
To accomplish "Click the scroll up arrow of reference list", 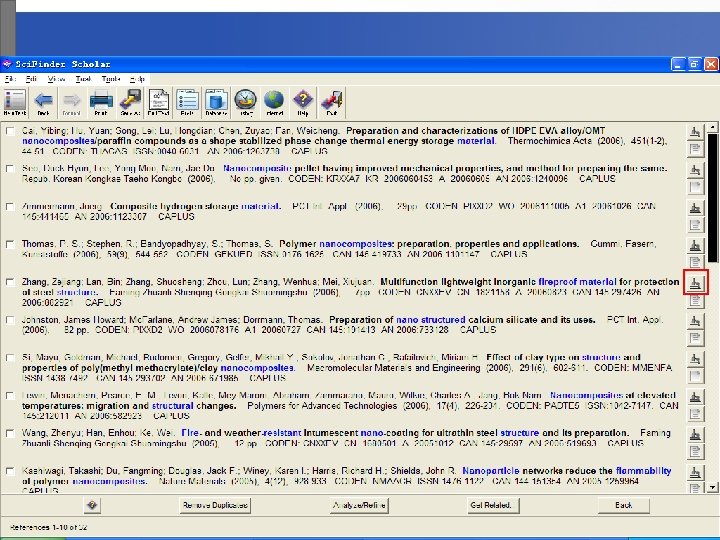I will [712, 127].
